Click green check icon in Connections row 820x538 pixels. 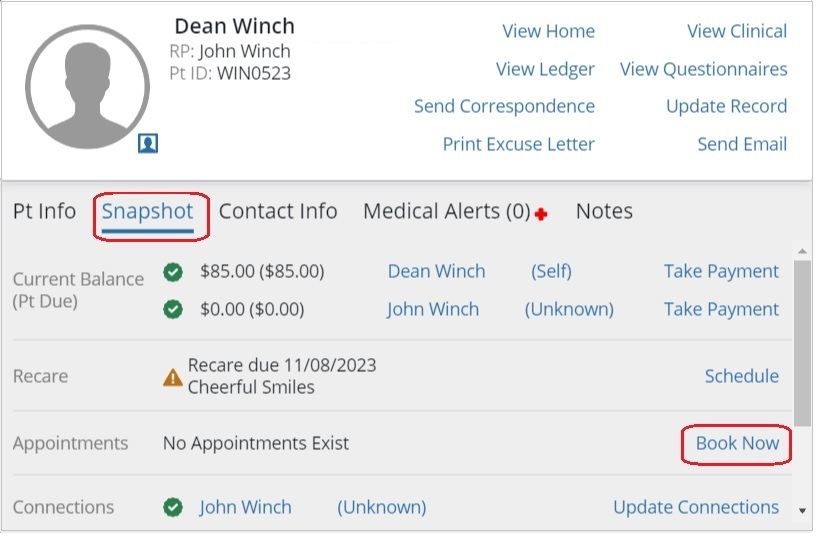point(173,508)
